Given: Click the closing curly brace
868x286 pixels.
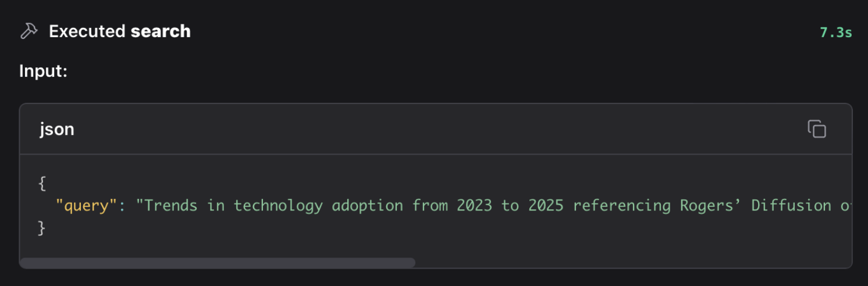Looking at the screenshot, I should tap(42, 228).
